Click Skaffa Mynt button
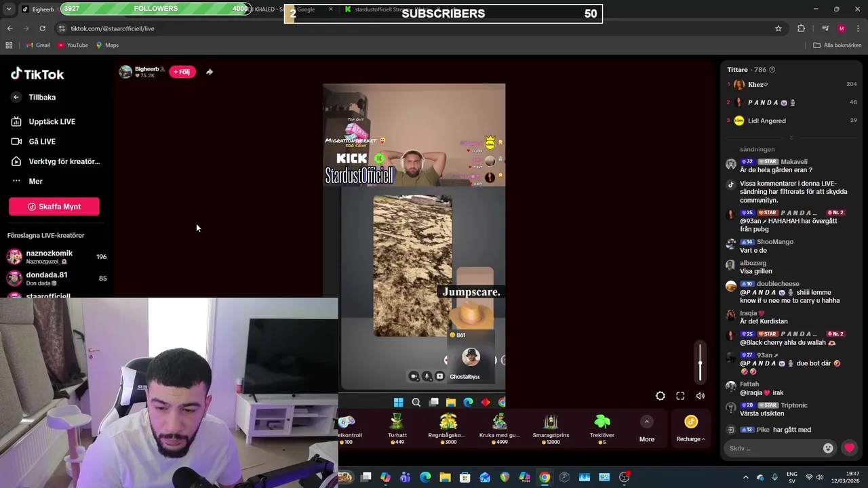868x488 pixels. [54, 207]
